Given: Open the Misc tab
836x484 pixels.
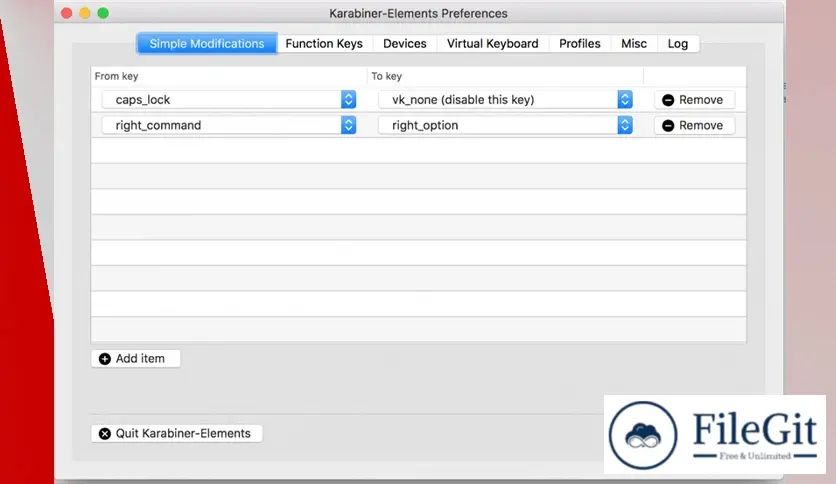Looking at the screenshot, I should pyautogui.click(x=634, y=44).
